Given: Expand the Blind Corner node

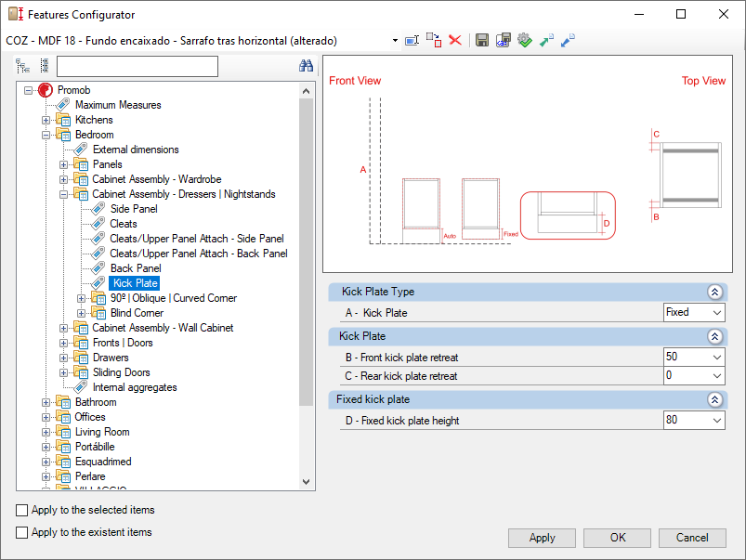Looking at the screenshot, I should click(81, 313).
